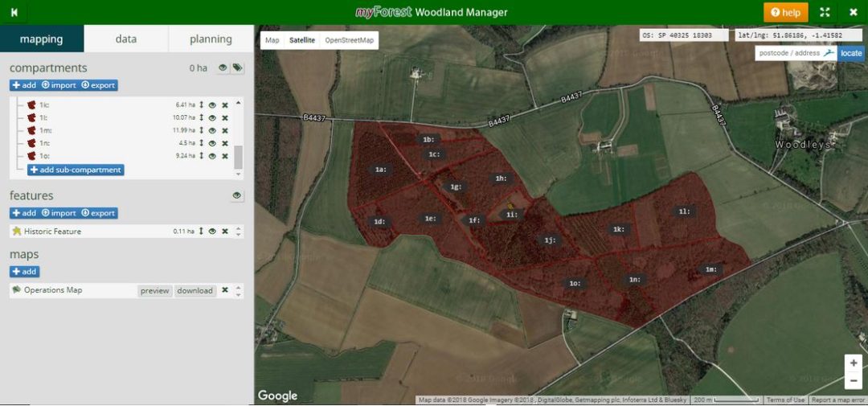Switch map layer to Satellite
The image size is (868, 406).
[x=302, y=40]
